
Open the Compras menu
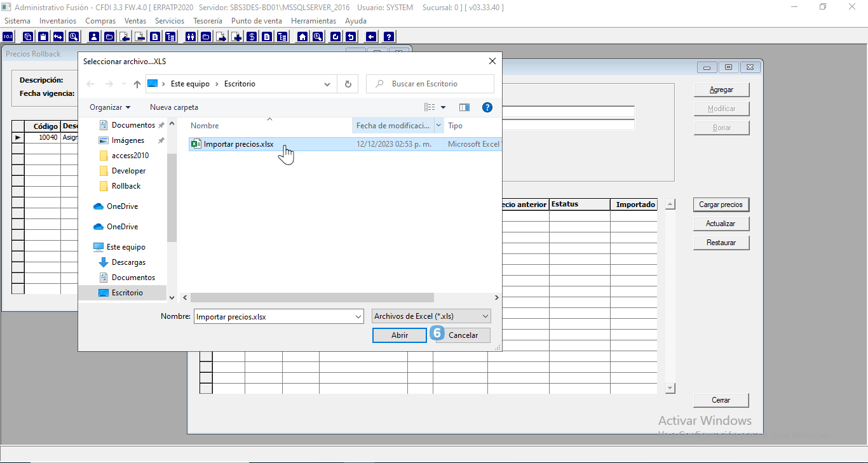click(100, 21)
